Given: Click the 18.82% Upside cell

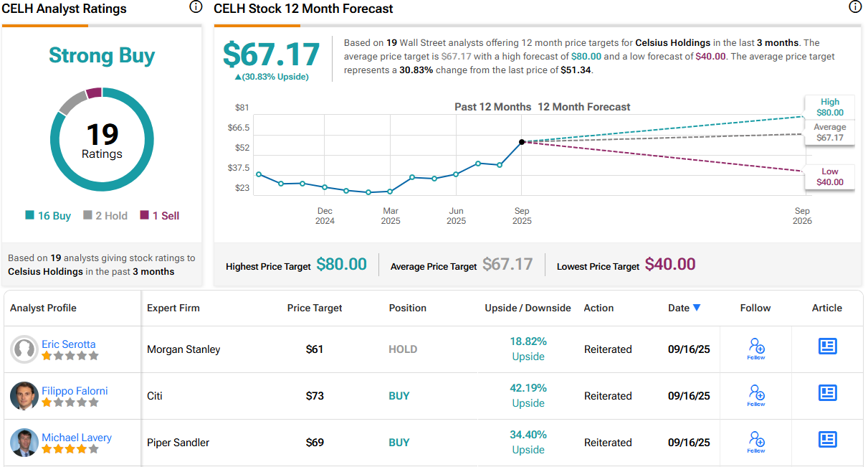Looking at the screenshot, I should 528,349.
